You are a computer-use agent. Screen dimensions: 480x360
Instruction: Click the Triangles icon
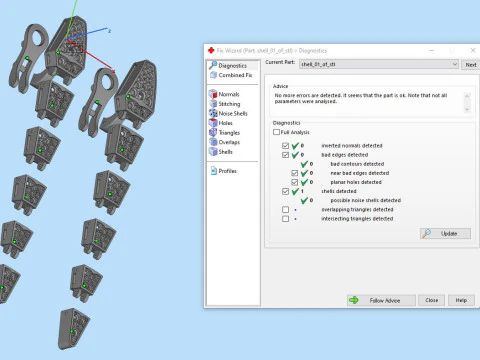213,133
